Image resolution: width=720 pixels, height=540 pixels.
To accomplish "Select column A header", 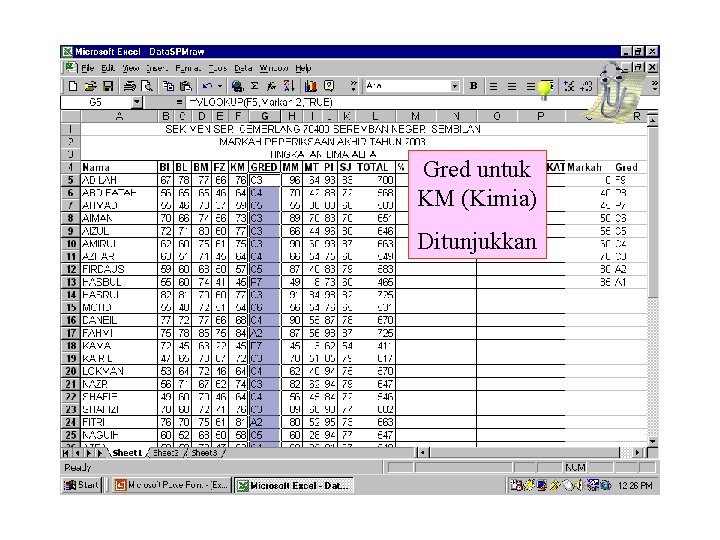I will point(119,116).
